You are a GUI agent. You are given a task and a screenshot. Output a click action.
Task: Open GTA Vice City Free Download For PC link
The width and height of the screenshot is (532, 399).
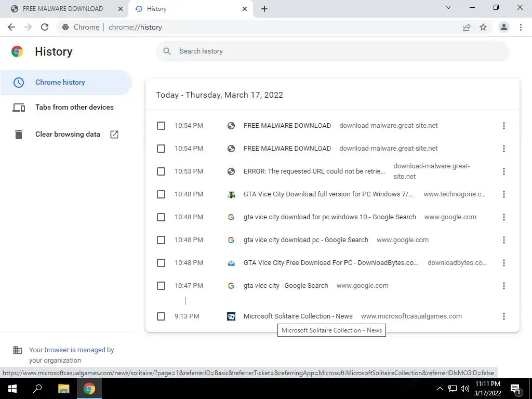[x=331, y=262]
